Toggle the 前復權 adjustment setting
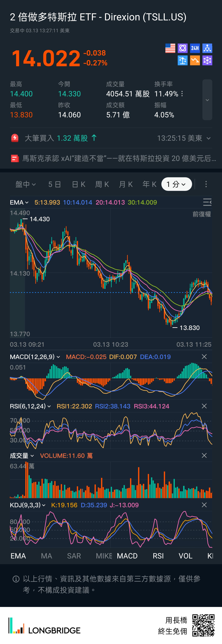The image size is (222, 644). coord(201,214)
